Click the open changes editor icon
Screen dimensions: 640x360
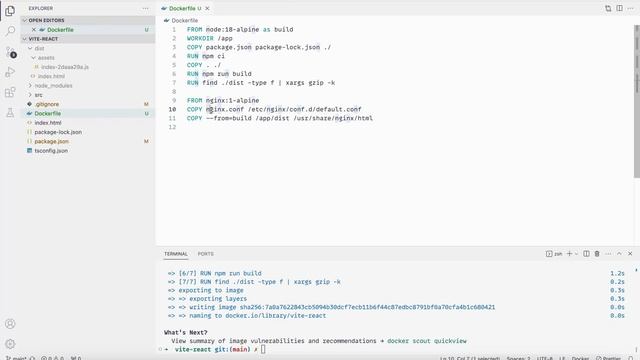coord(608,8)
